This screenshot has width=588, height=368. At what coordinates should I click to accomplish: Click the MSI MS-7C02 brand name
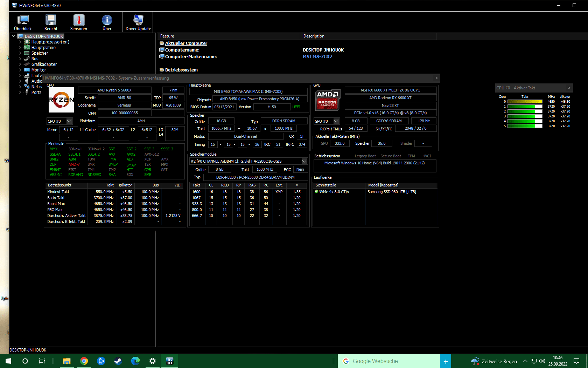coord(317,57)
